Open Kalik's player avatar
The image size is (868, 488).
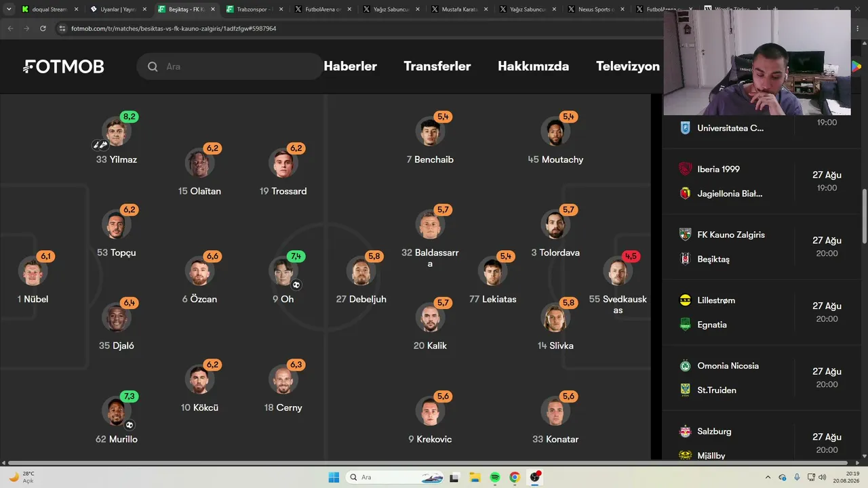pyautogui.click(x=430, y=318)
